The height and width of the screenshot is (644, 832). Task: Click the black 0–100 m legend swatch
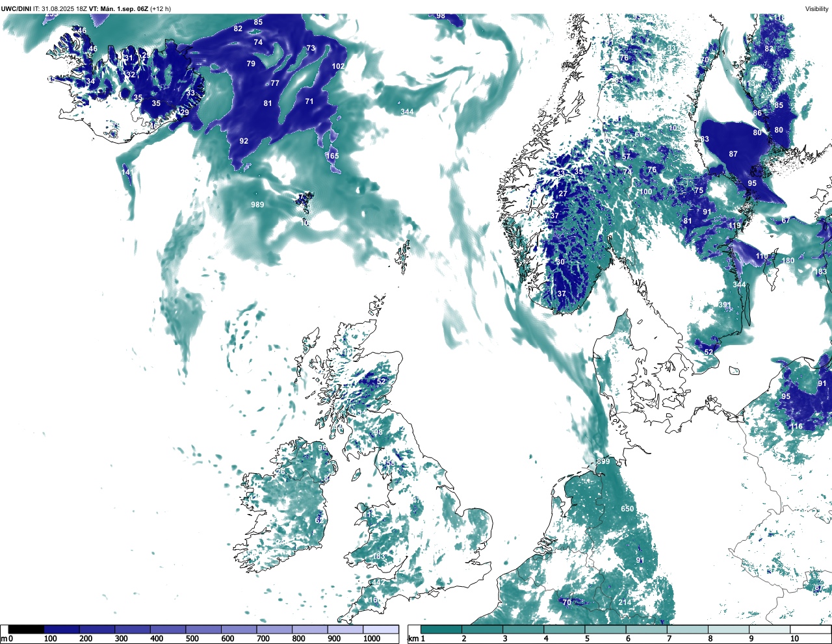(x=26, y=629)
